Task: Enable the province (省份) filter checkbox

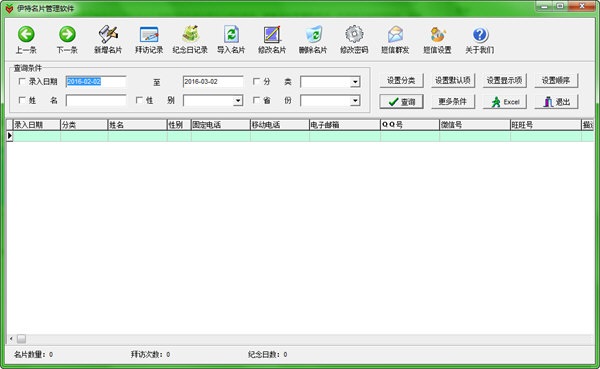Action: coord(256,100)
